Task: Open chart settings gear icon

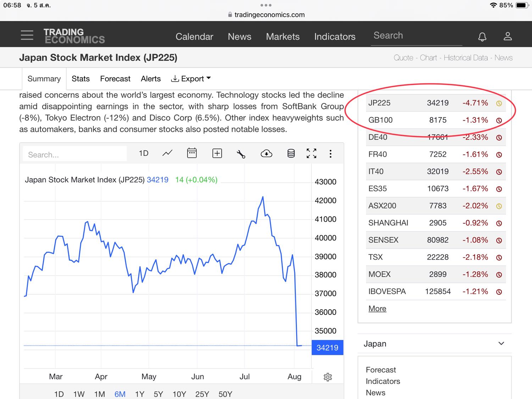Action: click(328, 377)
